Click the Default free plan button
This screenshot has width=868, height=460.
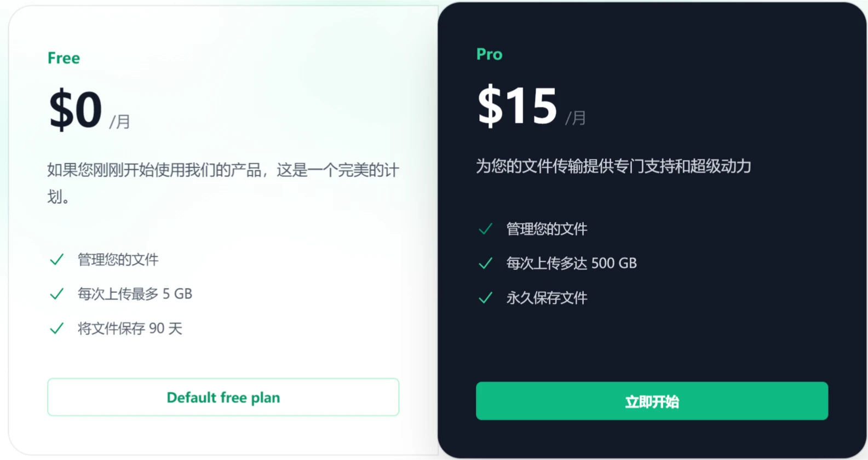tap(223, 397)
